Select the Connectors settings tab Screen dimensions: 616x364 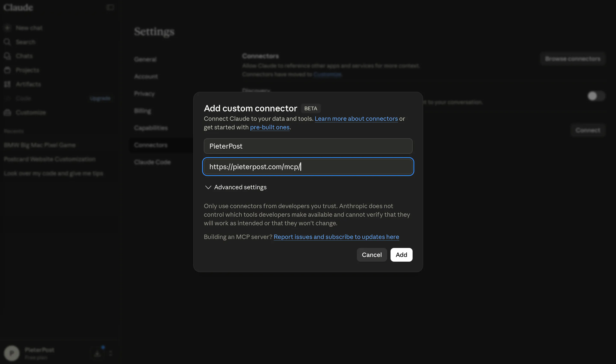(151, 145)
